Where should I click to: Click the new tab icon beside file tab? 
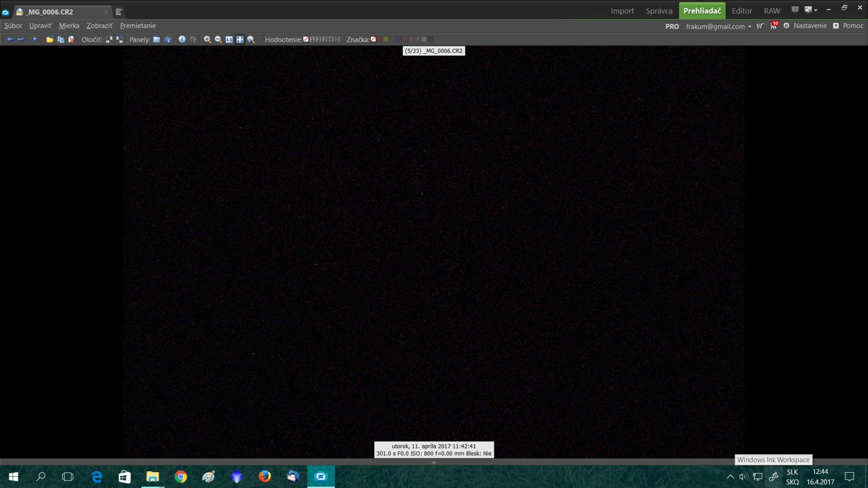coord(119,12)
